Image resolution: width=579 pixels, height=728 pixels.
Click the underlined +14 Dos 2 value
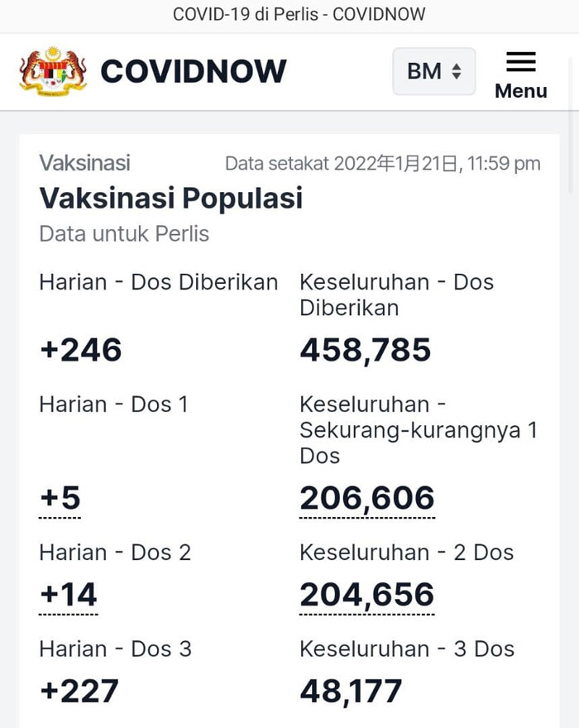click(69, 595)
